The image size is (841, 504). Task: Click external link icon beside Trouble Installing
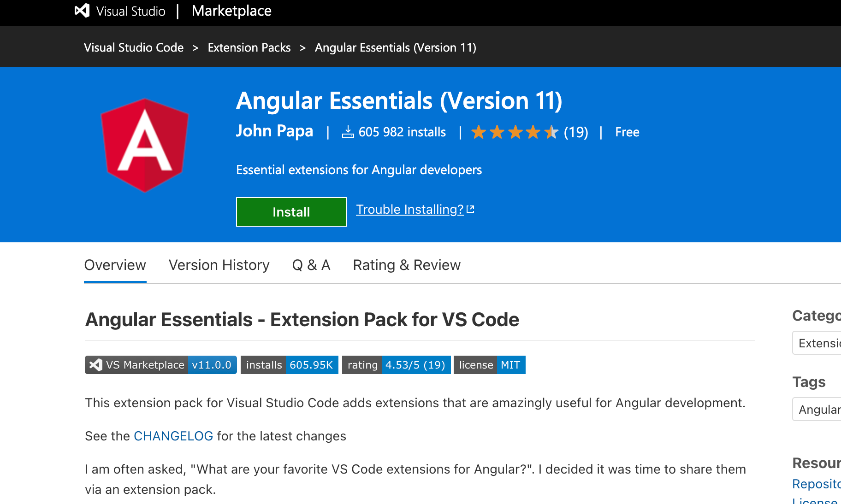(470, 209)
